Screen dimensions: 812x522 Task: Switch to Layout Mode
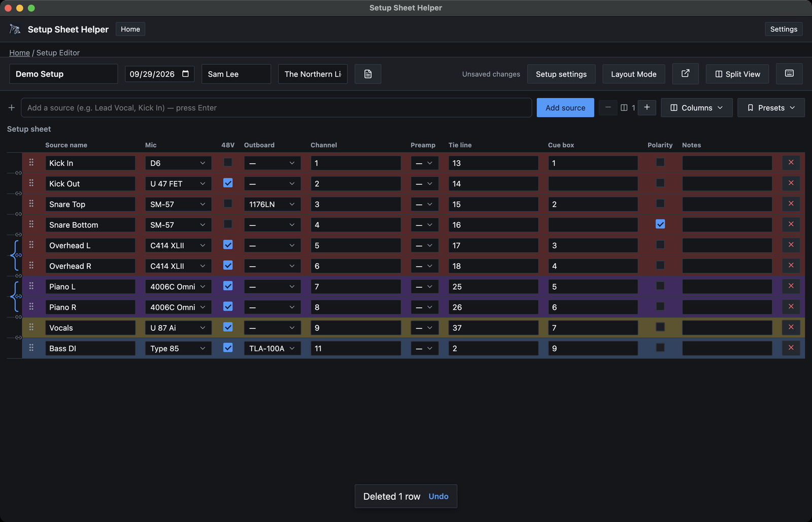pos(633,74)
